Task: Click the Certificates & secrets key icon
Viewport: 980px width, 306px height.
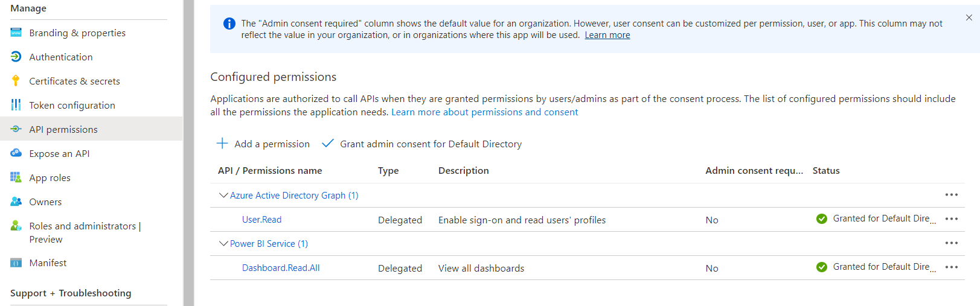Action: click(x=16, y=81)
